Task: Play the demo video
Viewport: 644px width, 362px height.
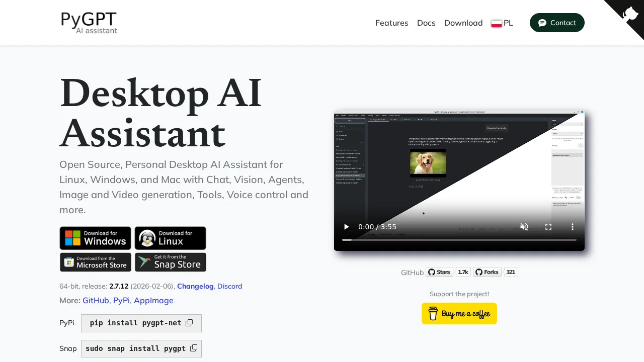Action: 346,227
